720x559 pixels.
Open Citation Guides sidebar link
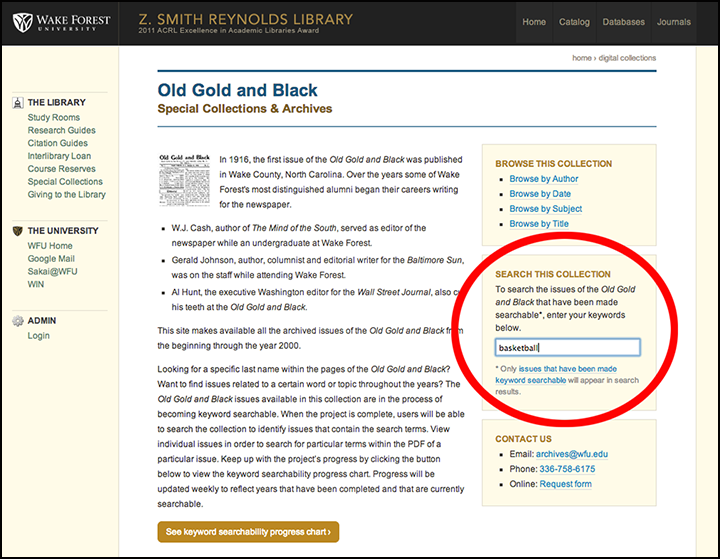(x=57, y=143)
